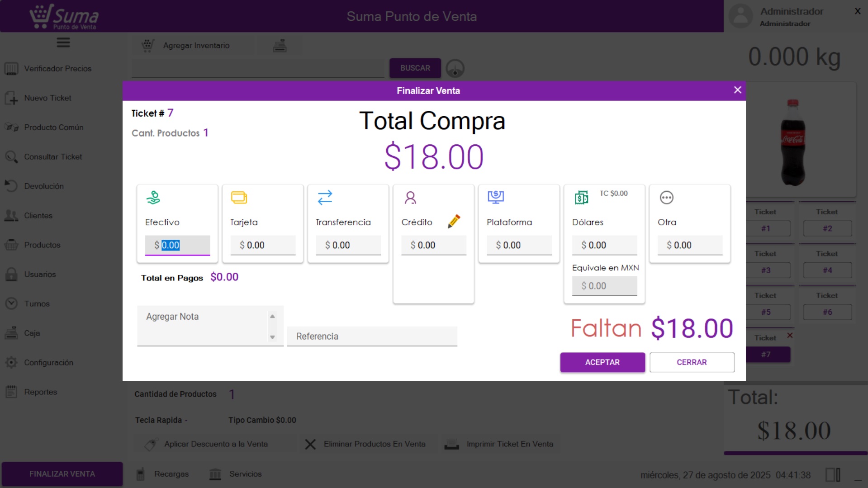The width and height of the screenshot is (868, 488).
Task: Click the Referencia text field
Action: click(372, 336)
